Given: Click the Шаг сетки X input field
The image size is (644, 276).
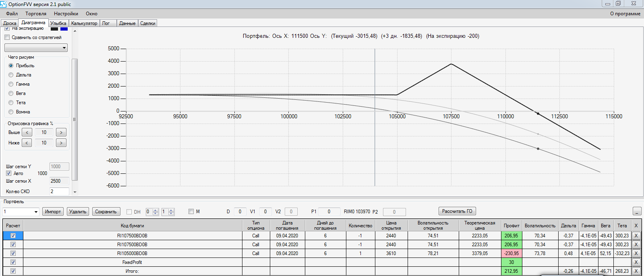Looking at the screenshot, I should pyautogui.click(x=59, y=181).
